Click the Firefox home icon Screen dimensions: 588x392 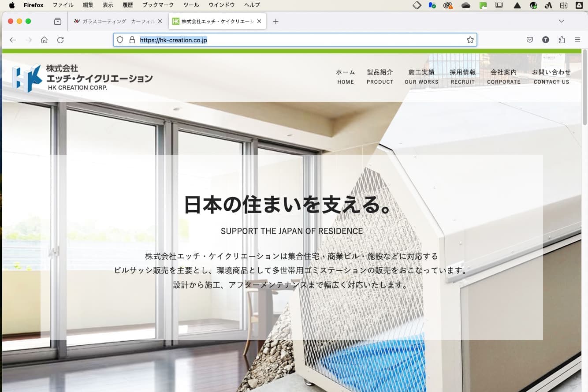(x=44, y=40)
